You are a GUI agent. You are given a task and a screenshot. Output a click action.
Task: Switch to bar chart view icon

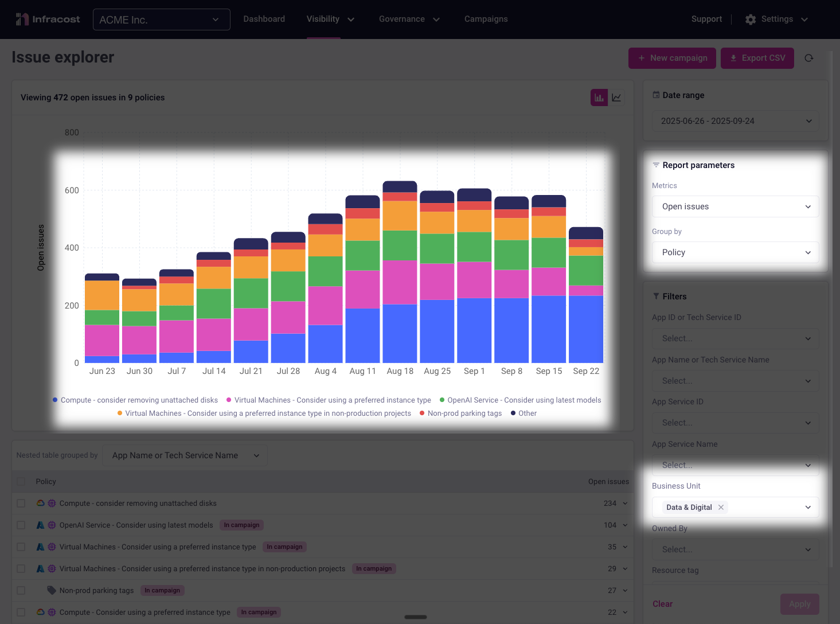coord(599,97)
